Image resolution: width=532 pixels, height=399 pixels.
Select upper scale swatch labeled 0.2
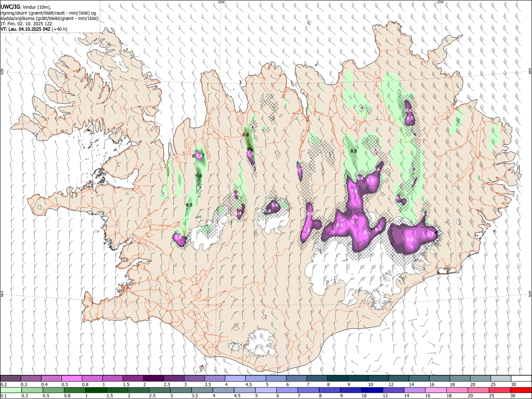pyautogui.click(x=10, y=378)
